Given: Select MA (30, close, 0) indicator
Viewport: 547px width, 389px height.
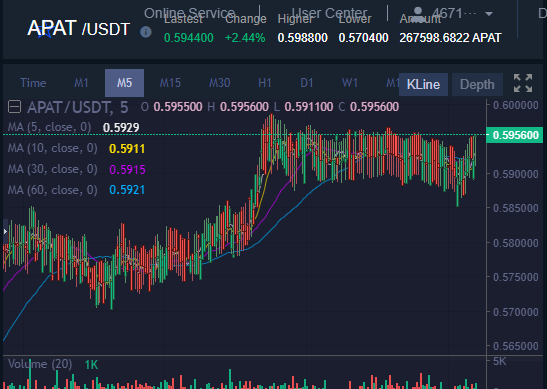Looking at the screenshot, I should 53,169.
